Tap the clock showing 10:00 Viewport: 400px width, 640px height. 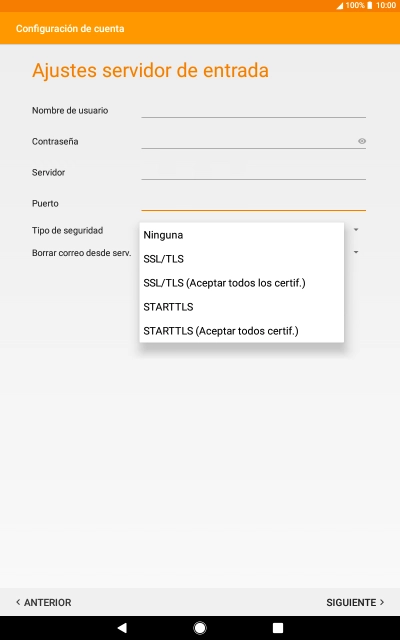[386, 5]
